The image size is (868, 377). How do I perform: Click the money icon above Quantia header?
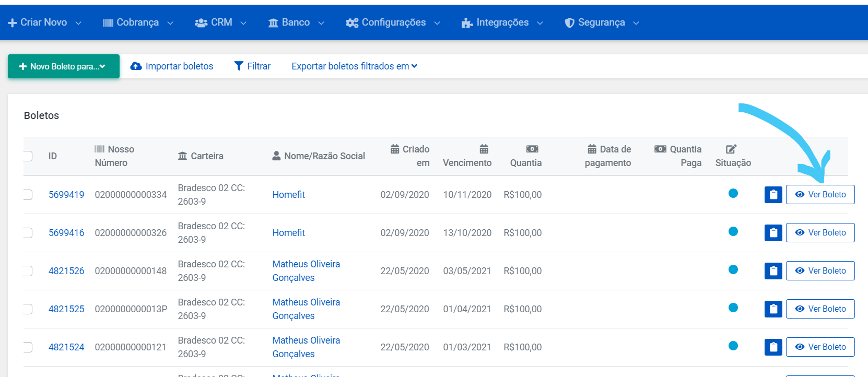click(532, 149)
